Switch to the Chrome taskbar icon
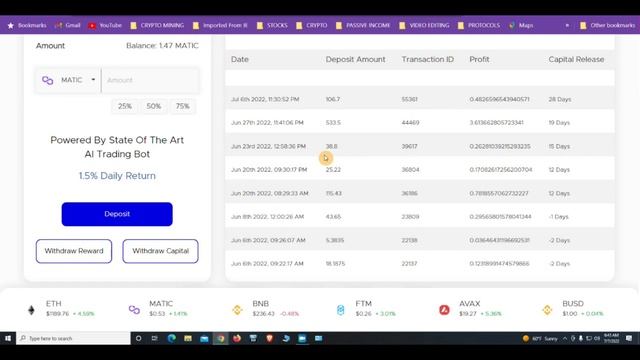This screenshot has height=360, width=640. click(220, 338)
